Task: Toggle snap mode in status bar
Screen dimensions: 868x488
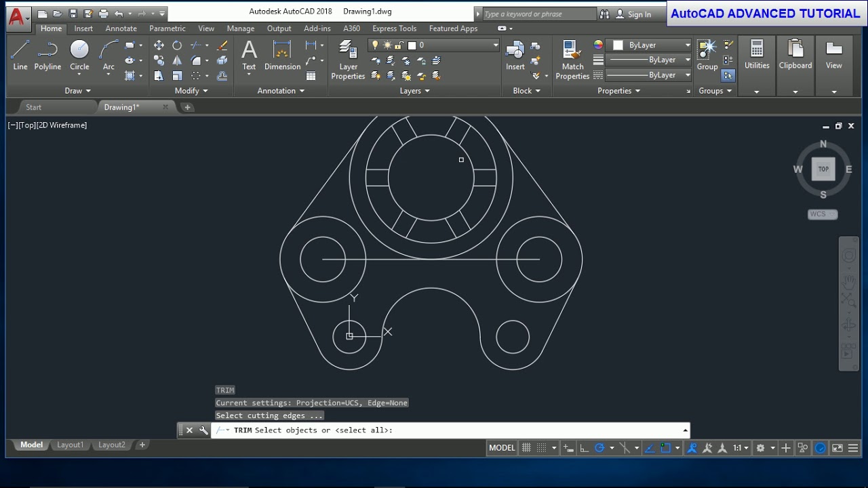Action: coord(542,448)
